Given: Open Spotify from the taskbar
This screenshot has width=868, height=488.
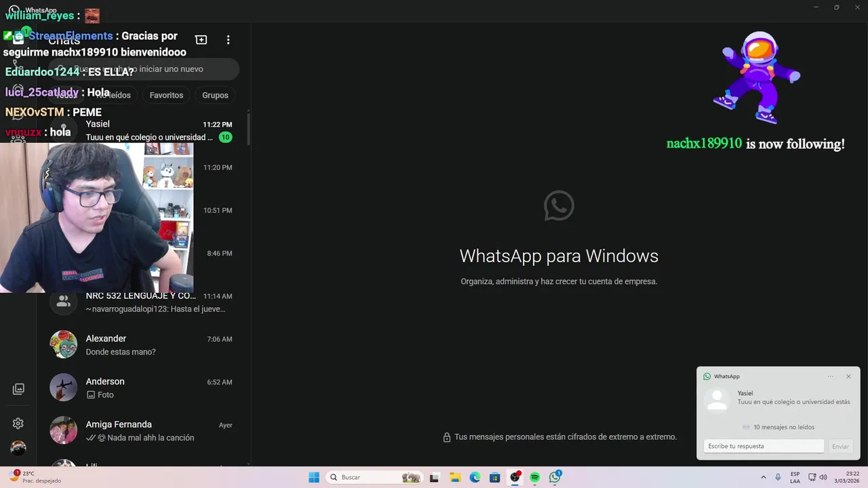Looking at the screenshot, I should 535,477.
